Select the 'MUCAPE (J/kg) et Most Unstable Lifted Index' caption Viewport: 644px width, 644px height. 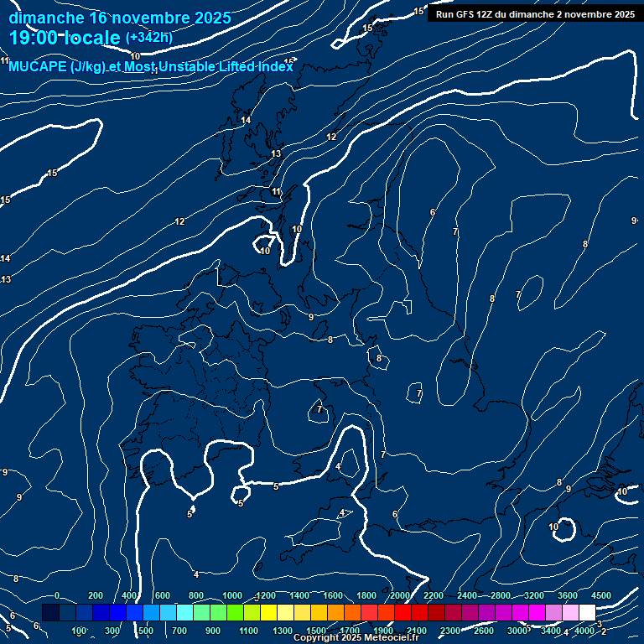coord(151,66)
